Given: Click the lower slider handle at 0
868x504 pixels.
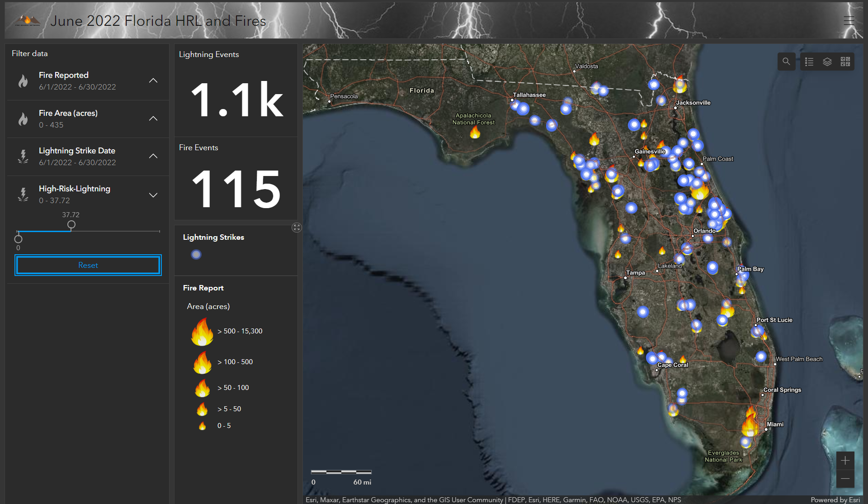Looking at the screenshot, I should [19, 239].
